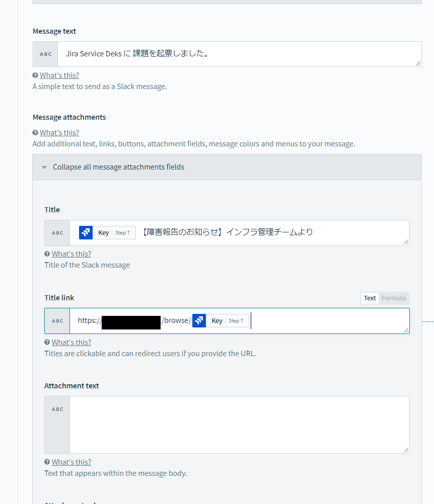Click question mark icon below Title link field
Screen dimensions: 434x504
coord(47,343)
